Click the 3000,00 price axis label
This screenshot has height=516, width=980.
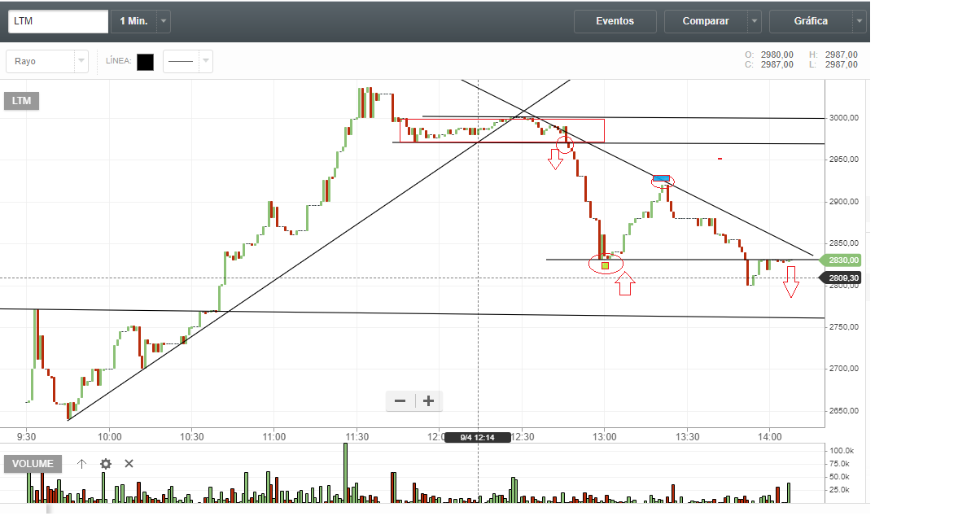(843, 118)
